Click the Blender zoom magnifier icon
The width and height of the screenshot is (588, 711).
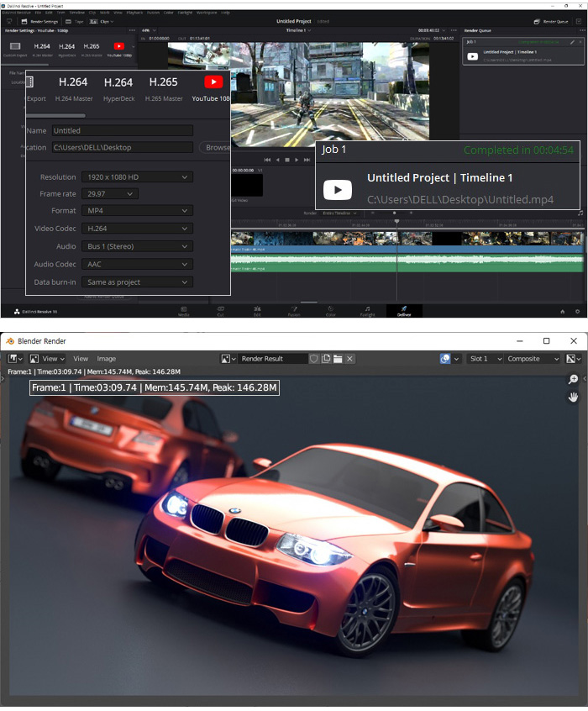coord(573,379)
